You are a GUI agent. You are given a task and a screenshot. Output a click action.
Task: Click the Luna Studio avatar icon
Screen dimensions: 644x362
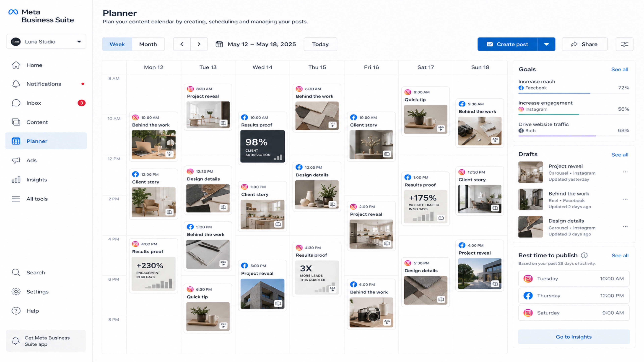pos(16,42)
